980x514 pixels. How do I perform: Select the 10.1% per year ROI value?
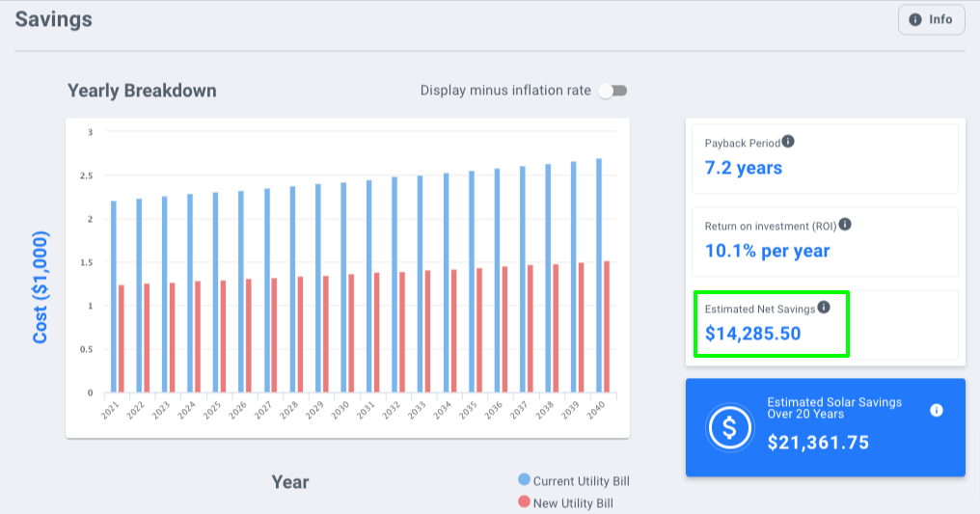(767, 251)
